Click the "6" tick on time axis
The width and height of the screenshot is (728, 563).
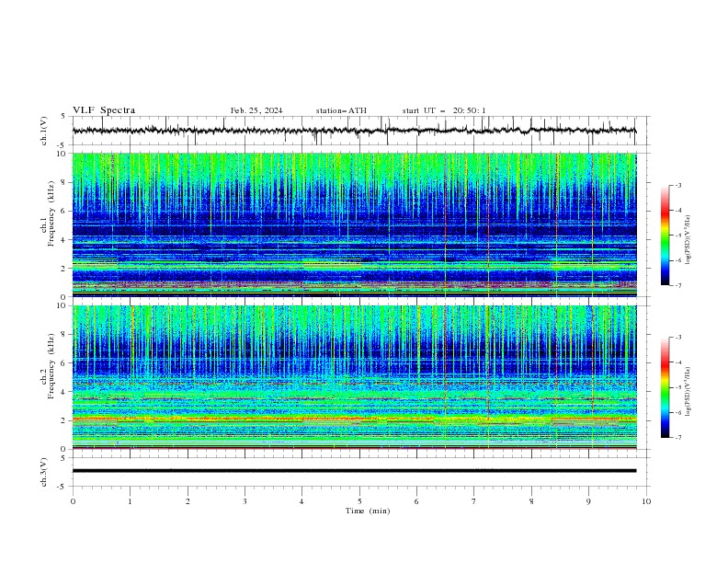click(x=416, y=501)
